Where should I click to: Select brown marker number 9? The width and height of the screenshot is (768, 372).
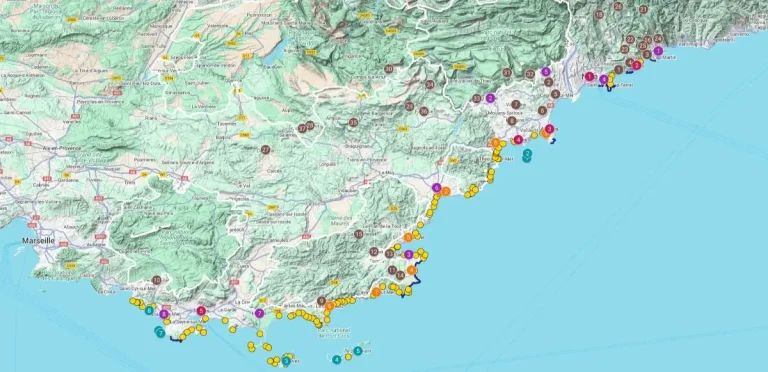(321, 301)
